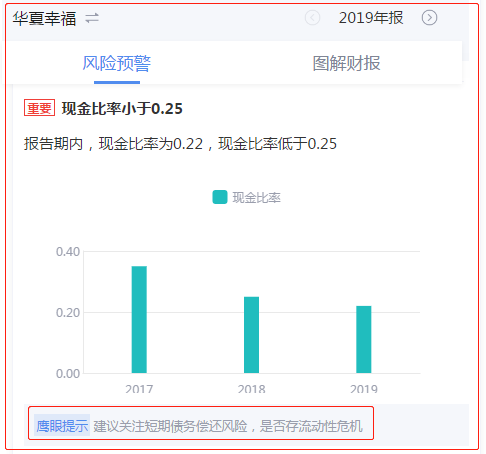Screen dimensions: 486x454
Task: Click the 2019 x-axis label
Action: (364, 389)
